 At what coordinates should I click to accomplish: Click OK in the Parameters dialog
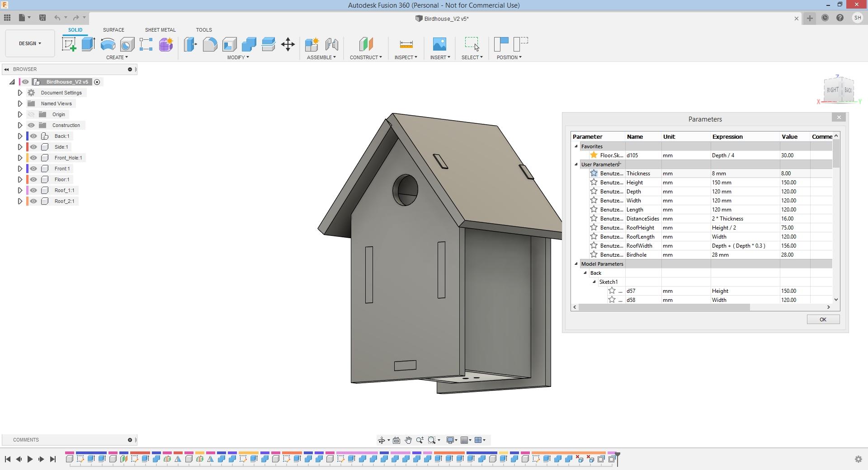coord(823,320)
